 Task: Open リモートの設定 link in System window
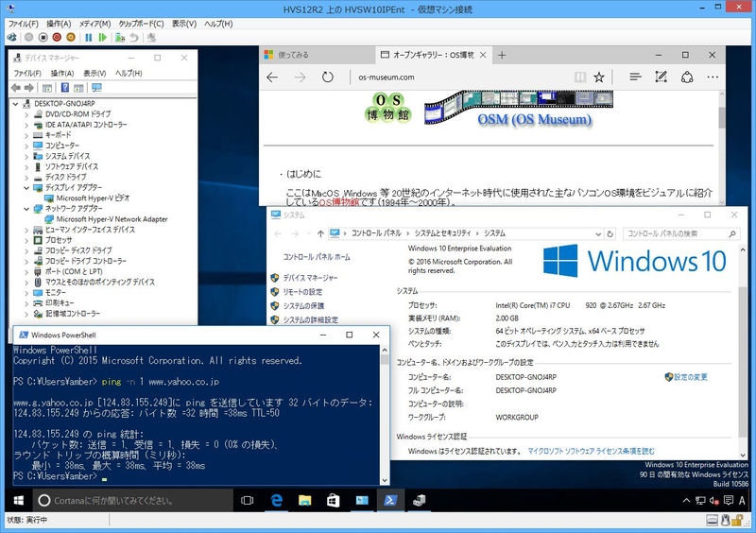point(302,292)
